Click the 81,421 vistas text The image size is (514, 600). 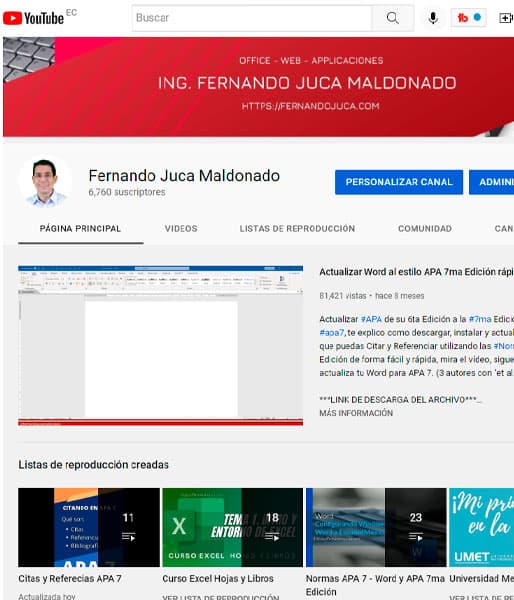(x=343, y=296)
